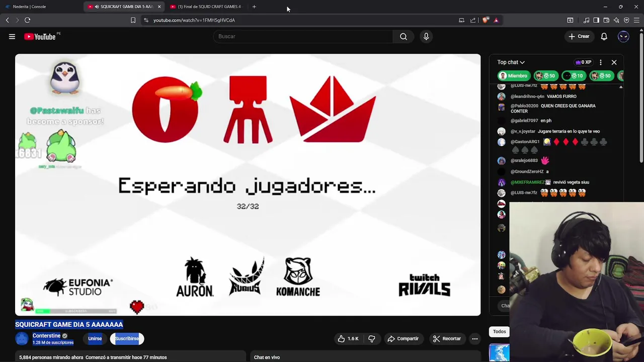Open Brave Wallet icon
Image resolution: width=644 pixels, height=362 pixels.
click(606, 20)
